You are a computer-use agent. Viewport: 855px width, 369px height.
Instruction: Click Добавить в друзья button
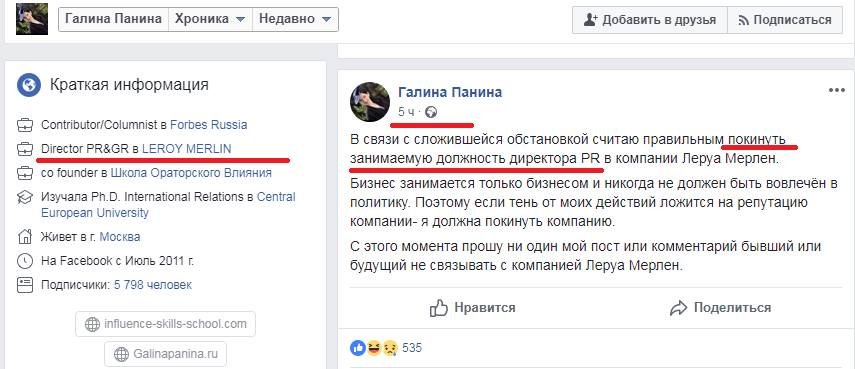click(649, 20)
